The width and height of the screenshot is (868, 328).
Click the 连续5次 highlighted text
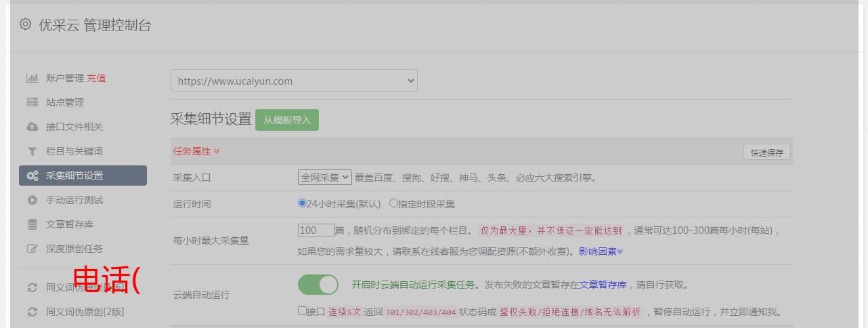pyautogui.click(x=345, y=312)
